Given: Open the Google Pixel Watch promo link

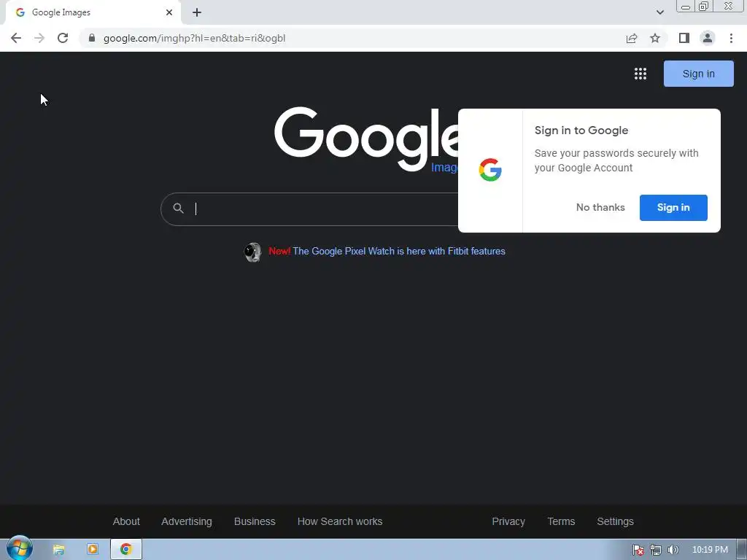Looking at the screenshot, I should tap(399, 252).
